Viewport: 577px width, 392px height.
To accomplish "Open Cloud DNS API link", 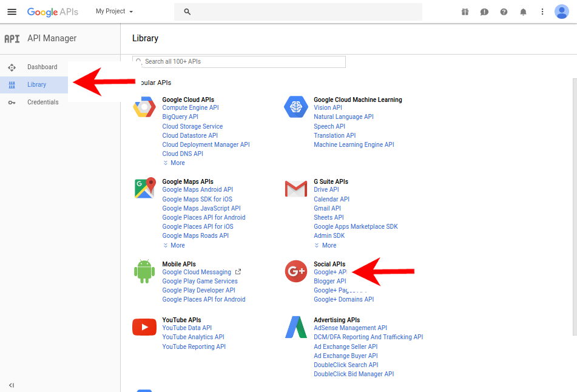I will click(x=183, y=154).
